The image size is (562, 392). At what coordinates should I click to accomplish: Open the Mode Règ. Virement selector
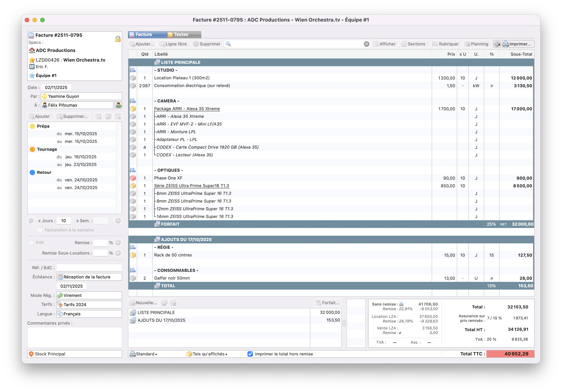click(89, 295)
